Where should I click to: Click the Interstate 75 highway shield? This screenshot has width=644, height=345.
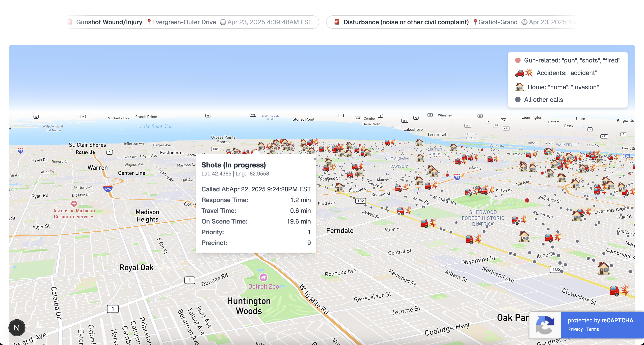[457, 178]
